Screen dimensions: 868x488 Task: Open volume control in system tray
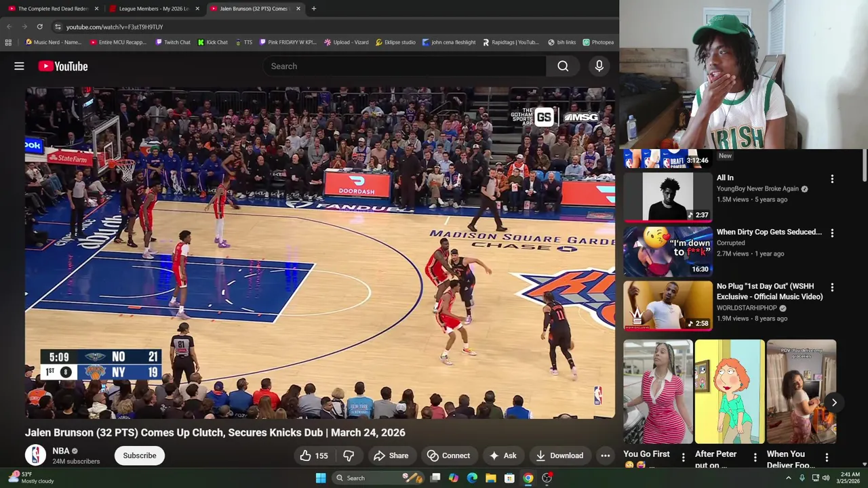pos(826,478)
